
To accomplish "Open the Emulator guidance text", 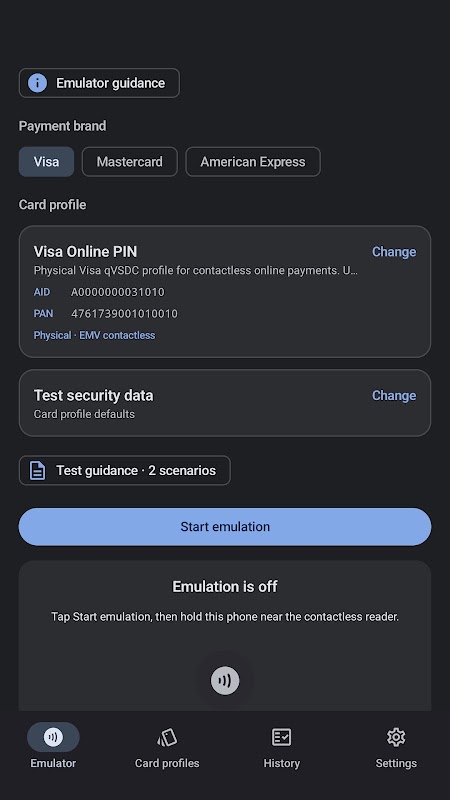I will tap(111, 83).
